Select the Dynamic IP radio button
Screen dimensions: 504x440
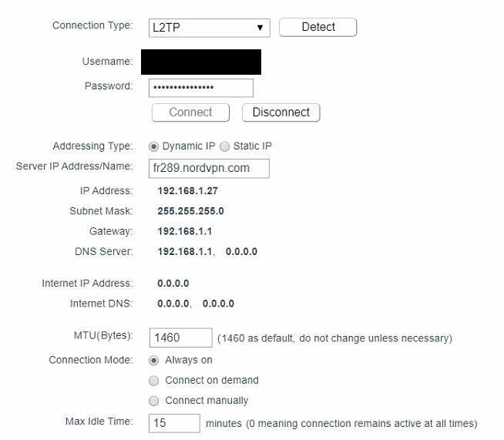pos(153,146)
